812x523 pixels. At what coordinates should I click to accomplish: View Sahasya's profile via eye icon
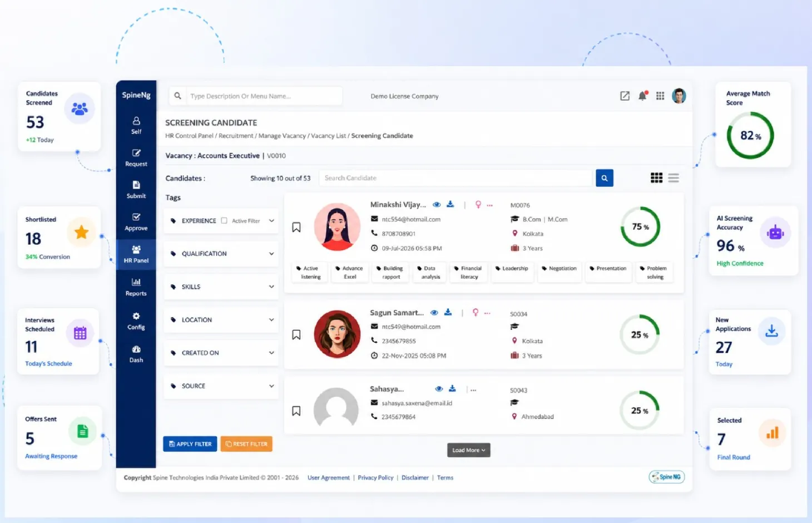[439, 388]
